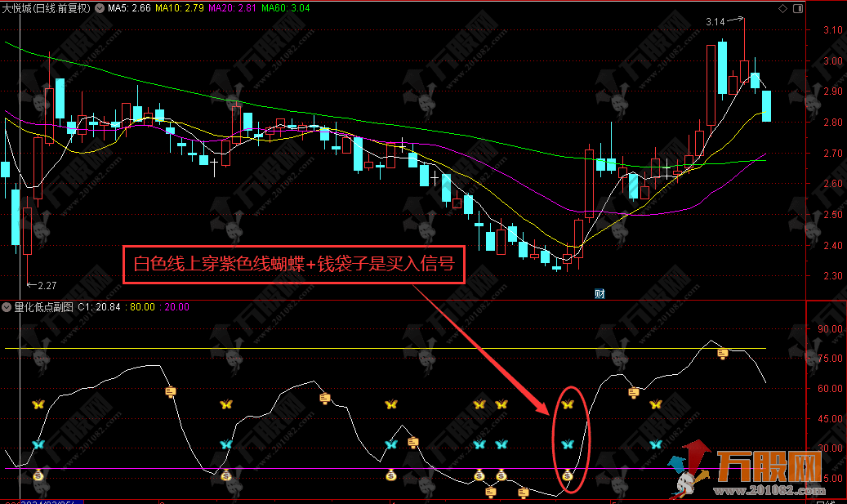
Task: Open the 财 finance marker below the candlesticks
Action: [x=600, y=294]
